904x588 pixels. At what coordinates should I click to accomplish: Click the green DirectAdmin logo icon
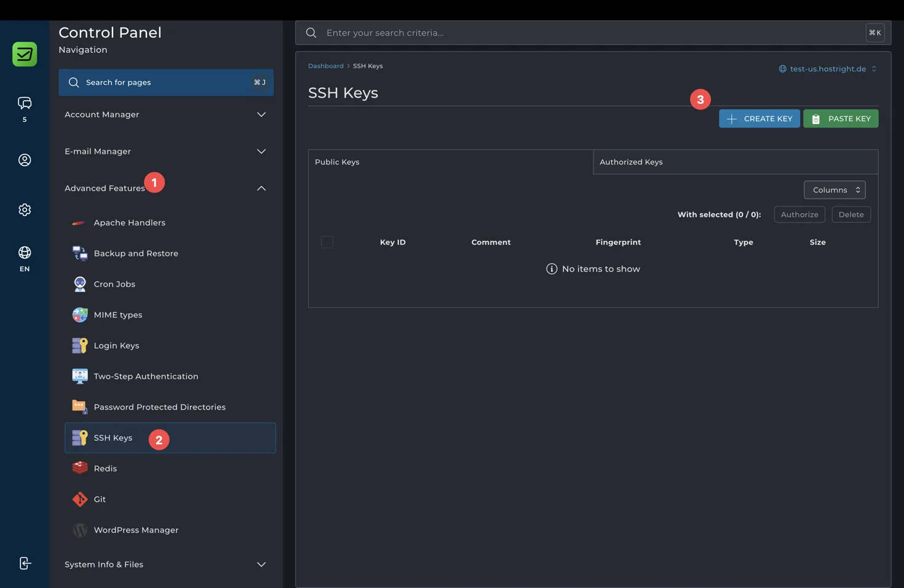pos(25,54)
